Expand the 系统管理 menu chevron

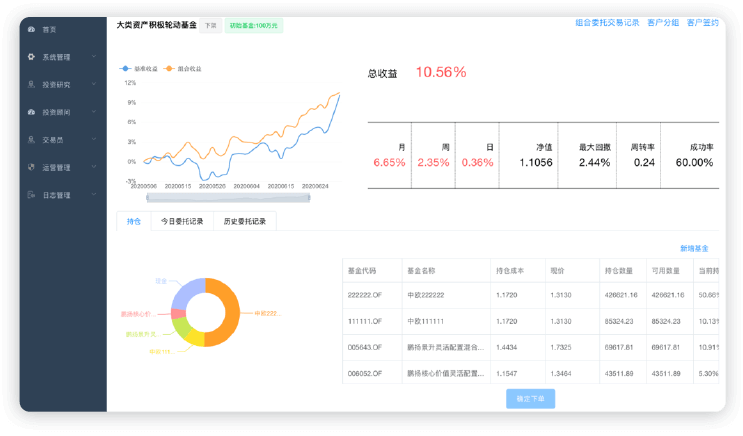(93, 58)
